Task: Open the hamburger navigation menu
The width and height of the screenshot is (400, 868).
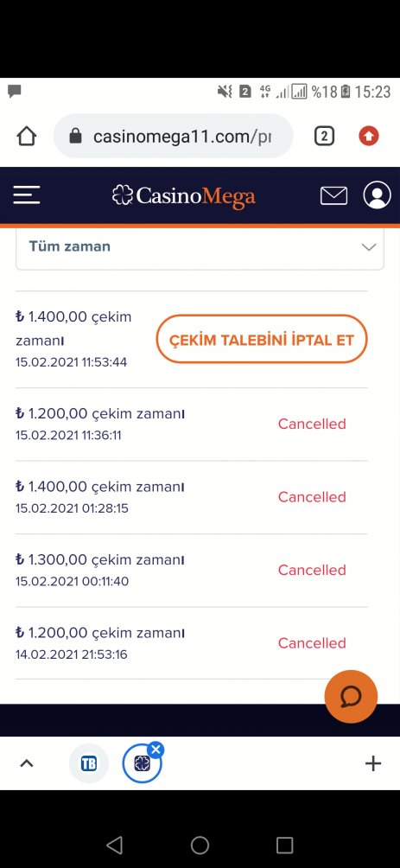Action: (27, 195)
